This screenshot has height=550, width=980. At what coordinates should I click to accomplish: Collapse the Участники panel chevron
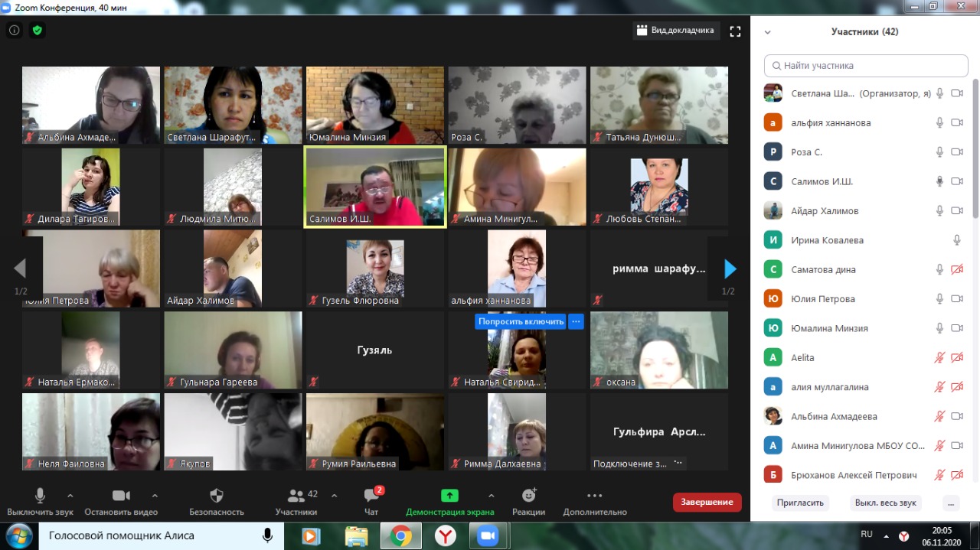[x=768, y=32]
